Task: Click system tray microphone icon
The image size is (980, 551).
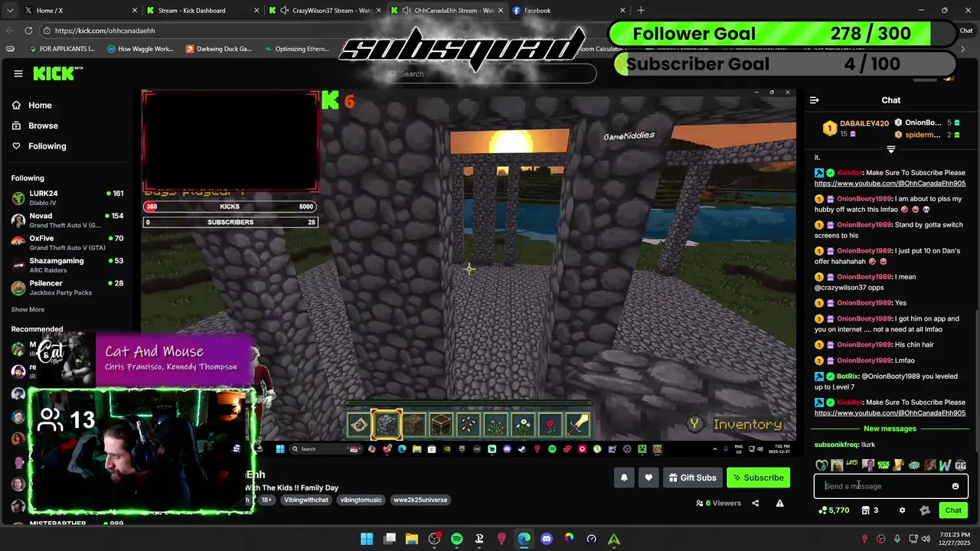Action: point(897,539)
